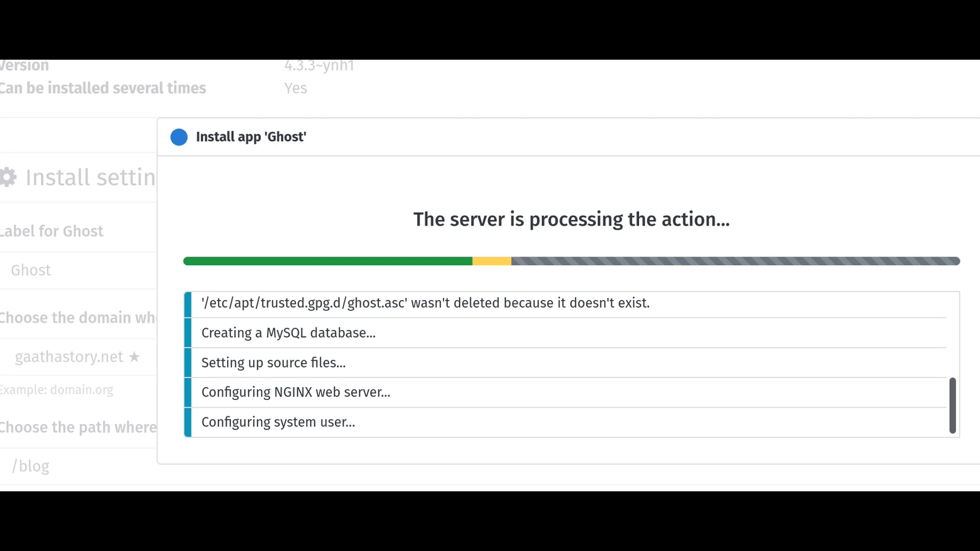This screenshot has width=980, height=551.
Task: Click the yellow segment of progress bar
Action: (492, 261)
